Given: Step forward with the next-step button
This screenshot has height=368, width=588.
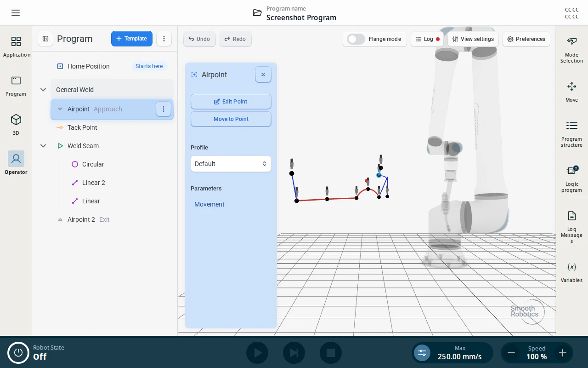Looking at the screenshot, I should point(294,353).
